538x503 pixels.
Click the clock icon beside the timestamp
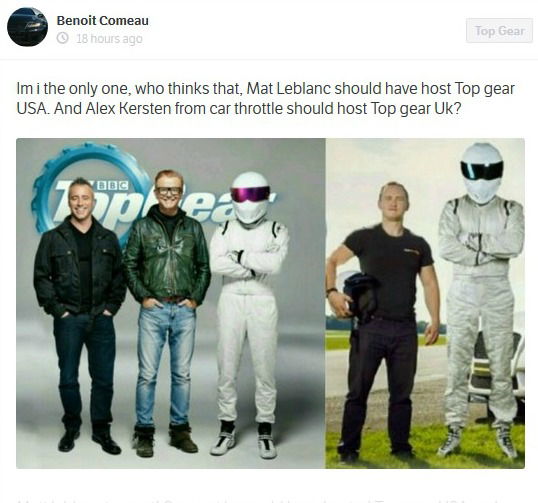pos(62,38)
